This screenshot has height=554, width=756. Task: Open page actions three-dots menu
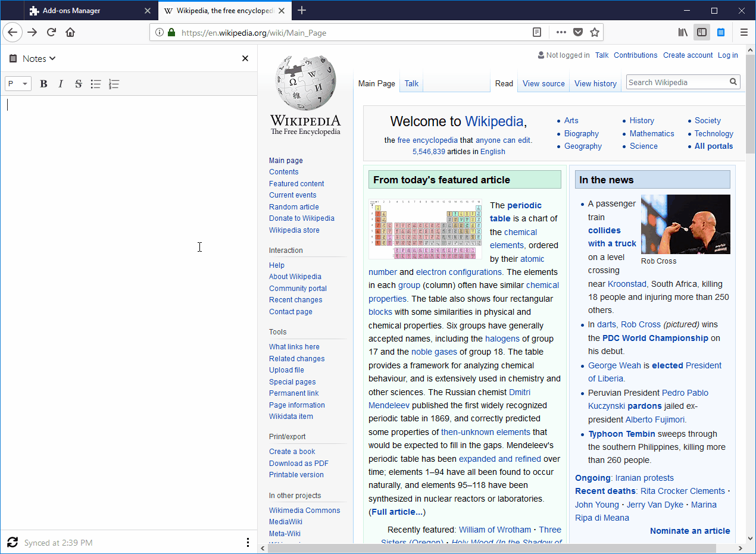click(561, 32)
